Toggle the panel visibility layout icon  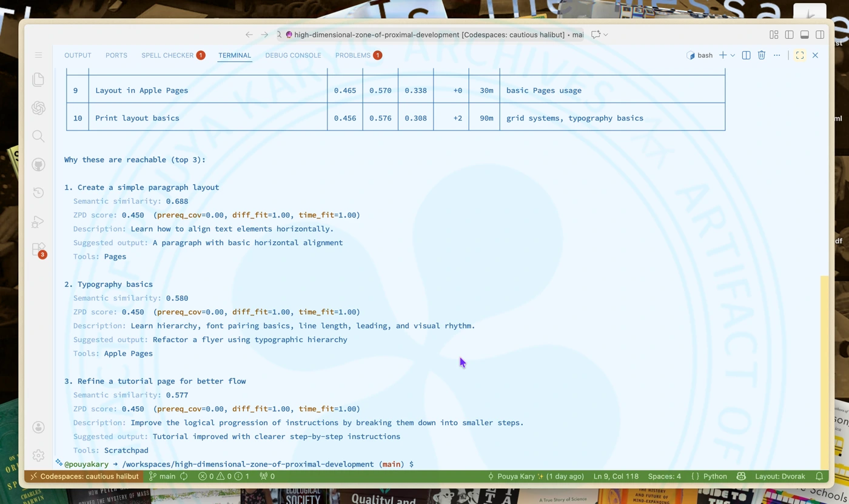point(804,35)
